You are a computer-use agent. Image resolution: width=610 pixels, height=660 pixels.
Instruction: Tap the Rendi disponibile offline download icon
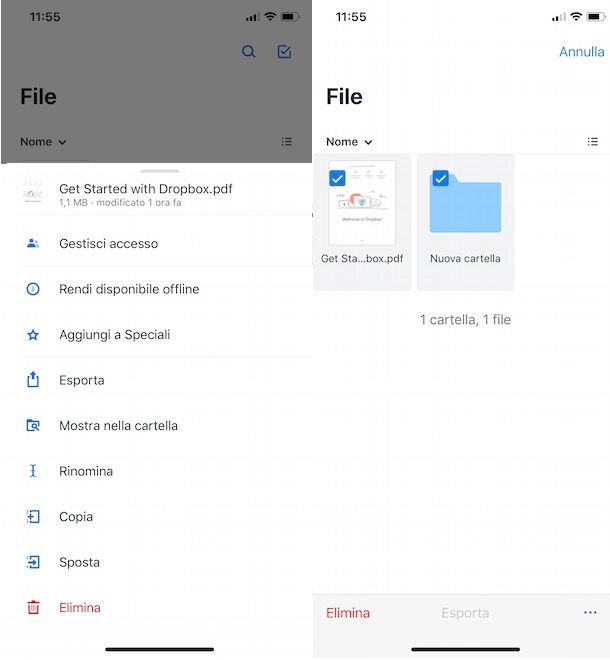(x=33, y=289)
